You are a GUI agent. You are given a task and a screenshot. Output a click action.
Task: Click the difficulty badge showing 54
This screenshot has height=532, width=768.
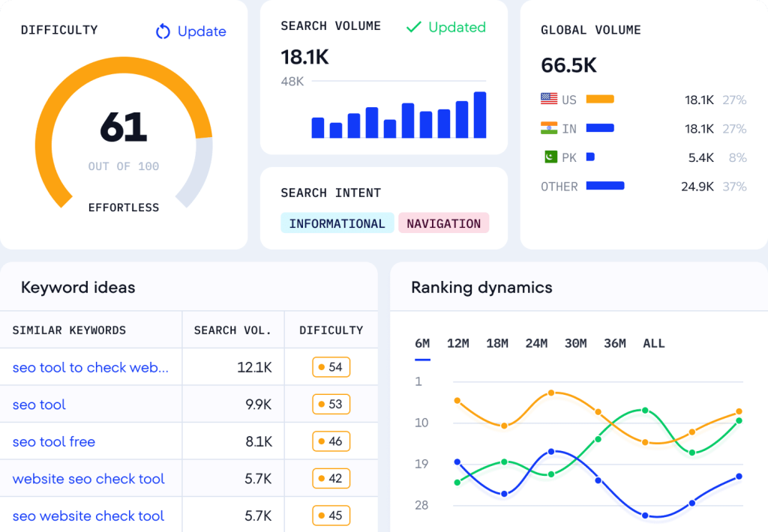point(331,367)
